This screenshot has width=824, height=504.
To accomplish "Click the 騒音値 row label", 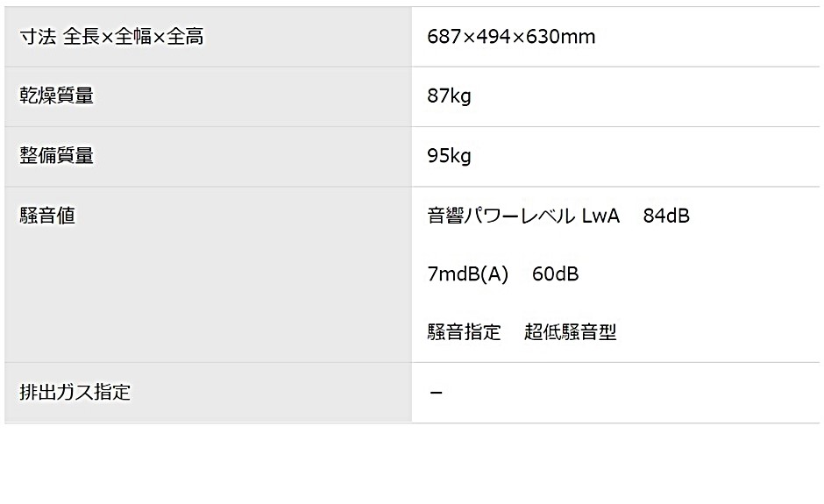I will point(47,216).
